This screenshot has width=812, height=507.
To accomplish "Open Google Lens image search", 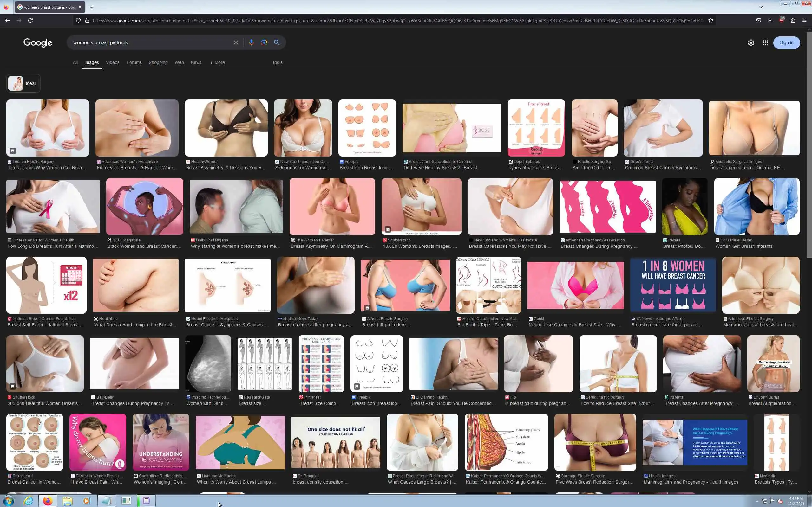I will pos(264,42).
